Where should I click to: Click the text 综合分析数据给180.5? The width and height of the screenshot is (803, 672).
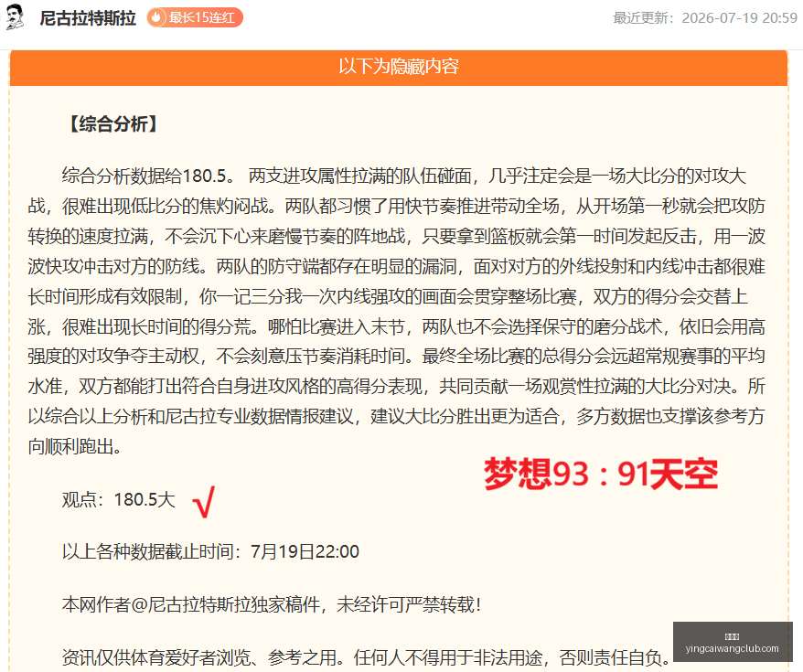(x=148, y=176)
